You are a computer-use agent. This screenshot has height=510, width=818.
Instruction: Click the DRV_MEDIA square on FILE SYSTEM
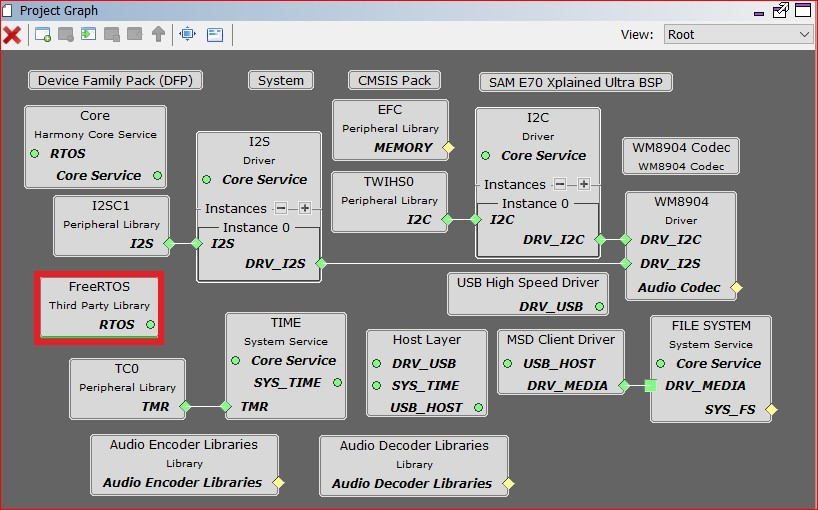[650, 386]
